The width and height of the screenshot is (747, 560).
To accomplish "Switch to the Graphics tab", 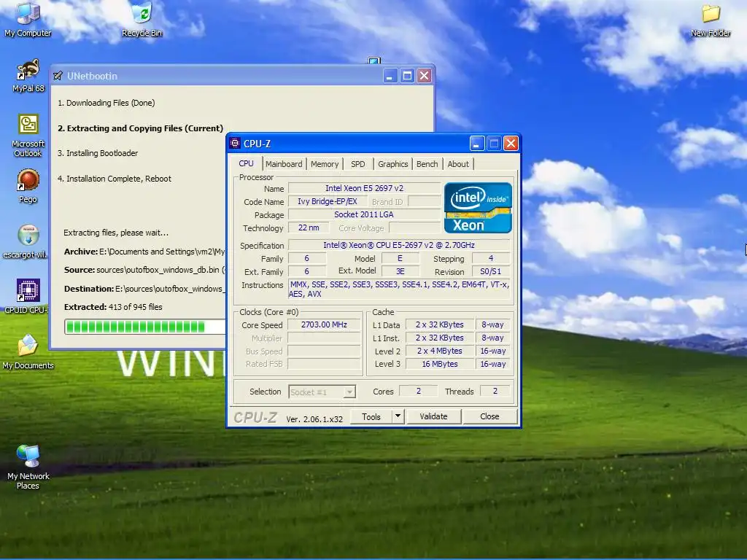I will tap(392, 164).
